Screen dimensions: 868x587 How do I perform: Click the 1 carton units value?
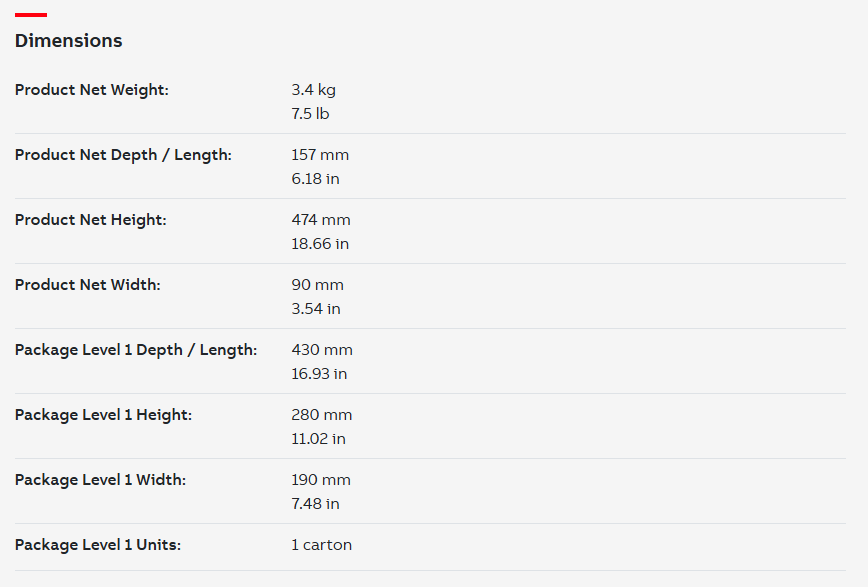click(x=322, y=545)
